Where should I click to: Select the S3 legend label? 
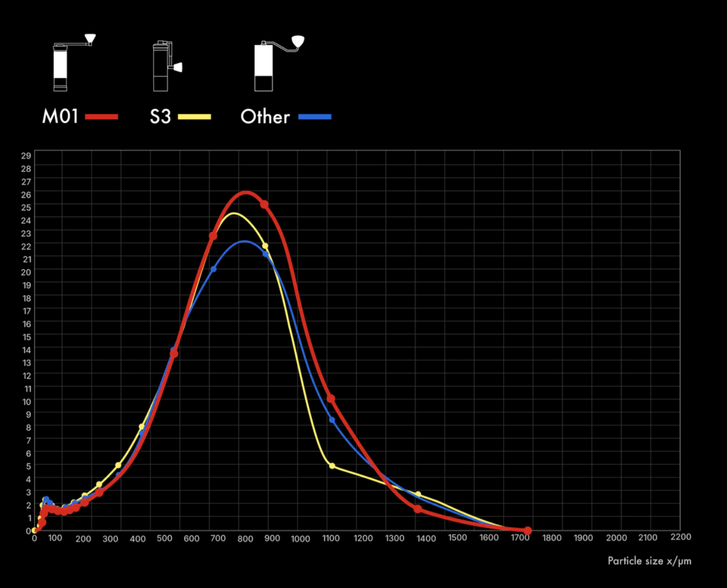point(160,117)
